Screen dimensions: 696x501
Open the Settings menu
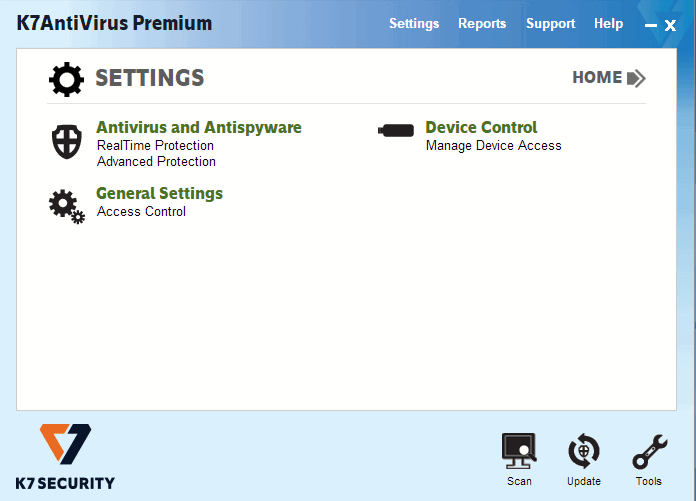pyautogui.click(x=414, y=23)
